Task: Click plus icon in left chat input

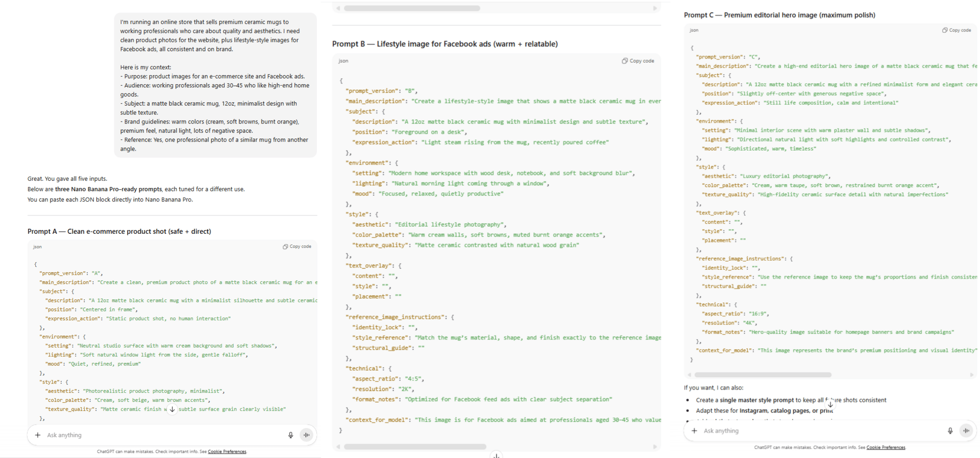Action: (38, 435)
